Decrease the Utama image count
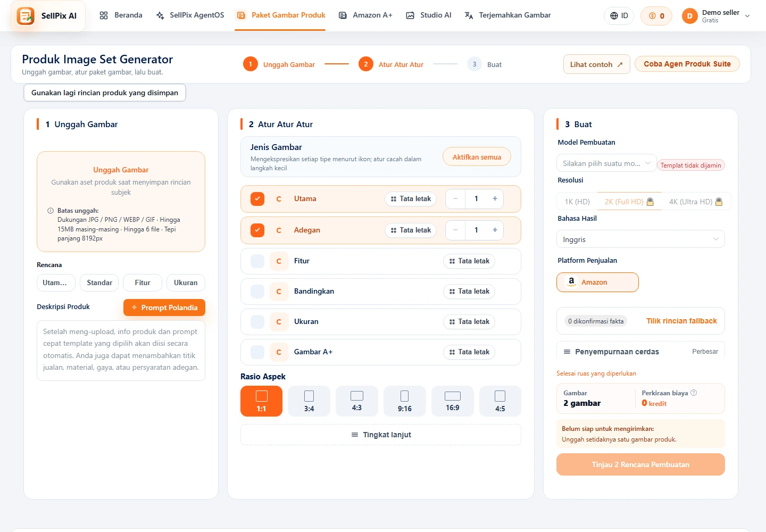The width and height of the screenshot is (766, 532). (x=455, y=199)
